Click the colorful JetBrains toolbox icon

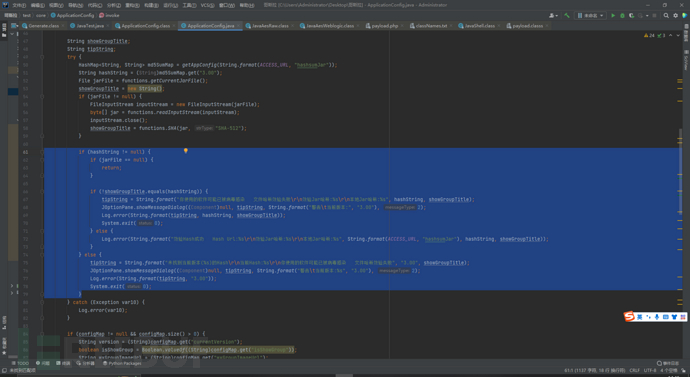(684, 15)
